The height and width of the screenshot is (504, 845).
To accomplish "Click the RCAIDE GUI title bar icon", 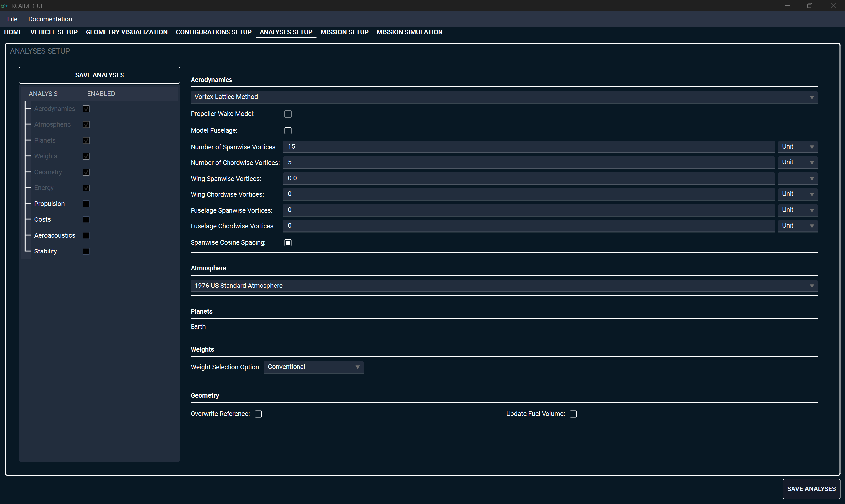I will 4,6.
